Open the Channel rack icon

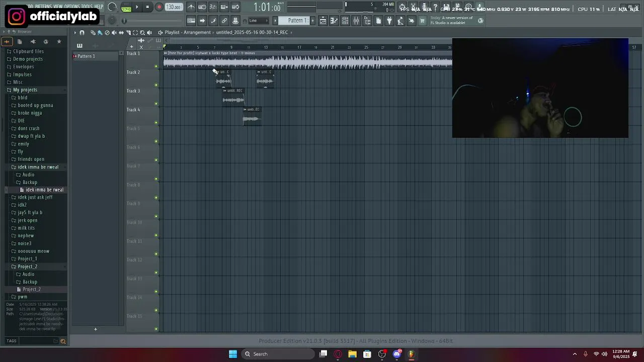(x=345, y=21)
